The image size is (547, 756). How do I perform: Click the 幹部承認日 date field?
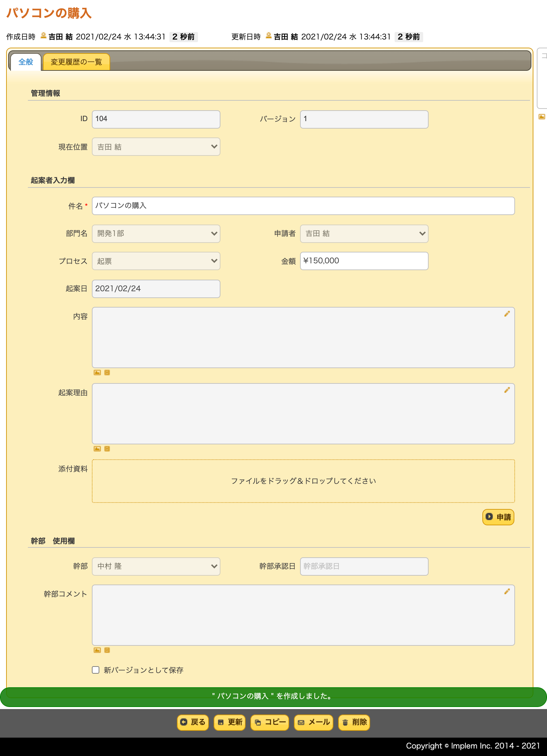click(x=364, y=566)
